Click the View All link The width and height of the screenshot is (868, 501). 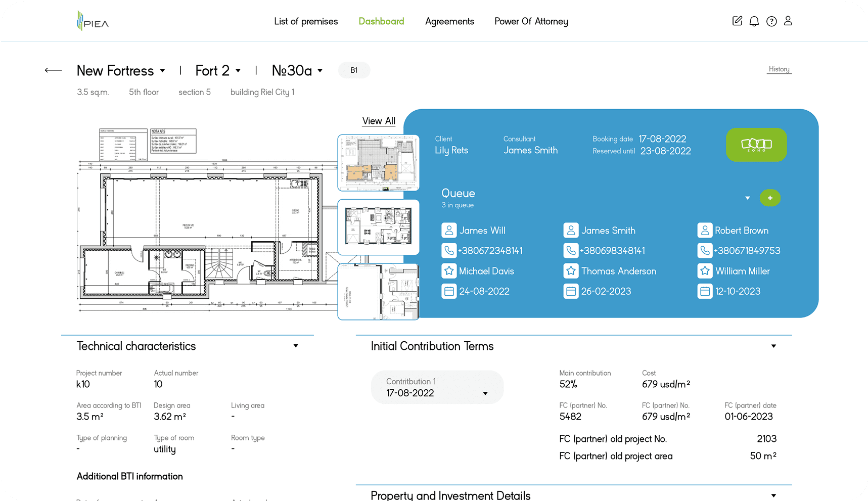pyautogui.click(x=379, y=121)
